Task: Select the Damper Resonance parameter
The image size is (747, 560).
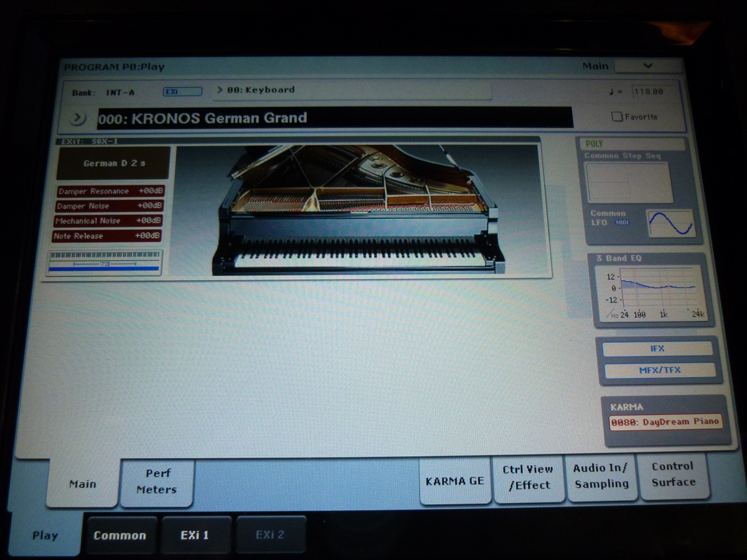Action: pos(110,192)
